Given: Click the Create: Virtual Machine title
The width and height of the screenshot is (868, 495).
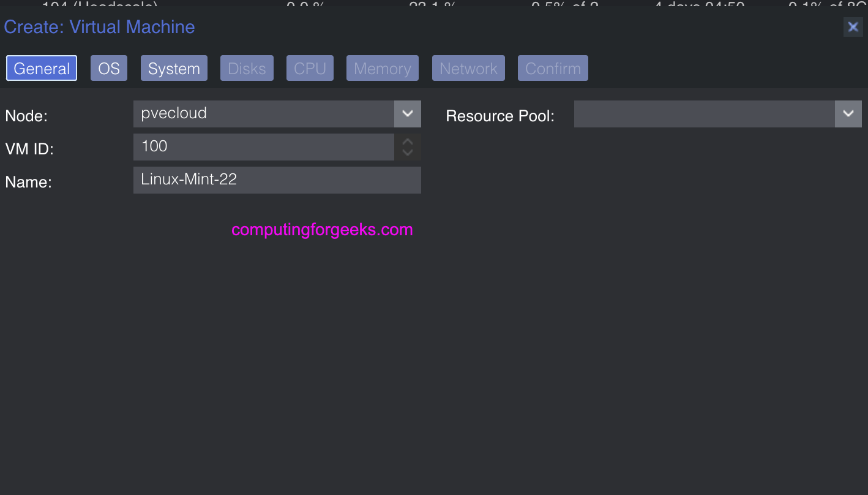Looking at the screenshot, I should (x=99, y=27).
